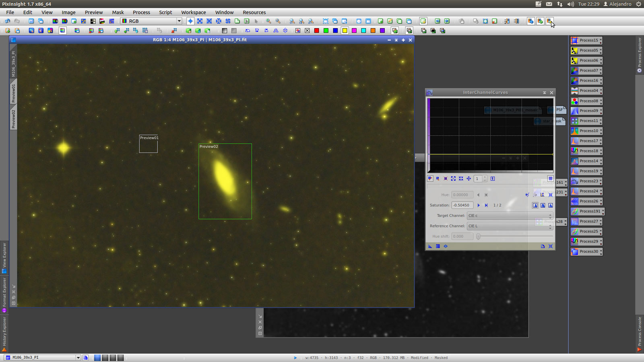
Task: Select the readout crosshair mode tool
Action: coord(190,21)
